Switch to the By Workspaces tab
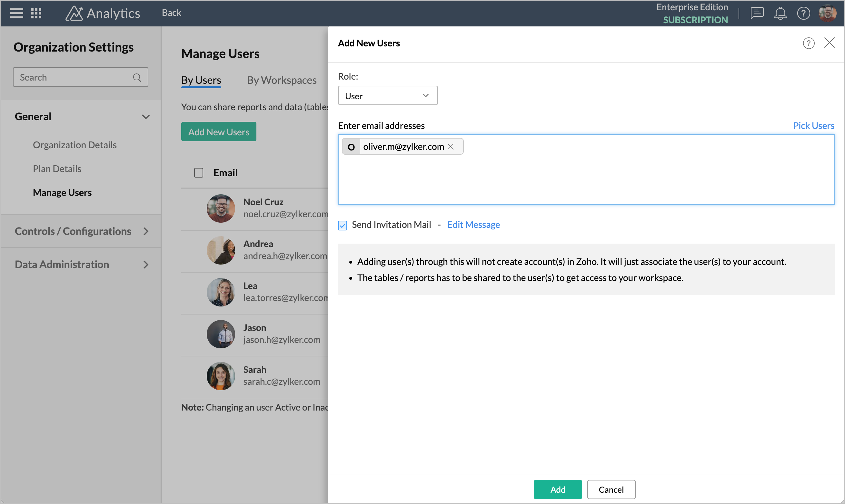 tap(282, 80)
